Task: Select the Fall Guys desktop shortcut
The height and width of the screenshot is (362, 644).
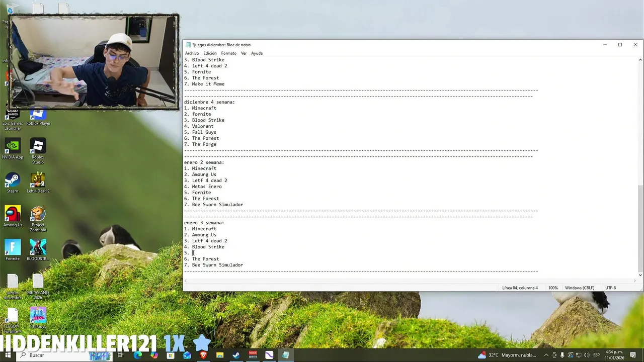Action: [x=38, y=318]
